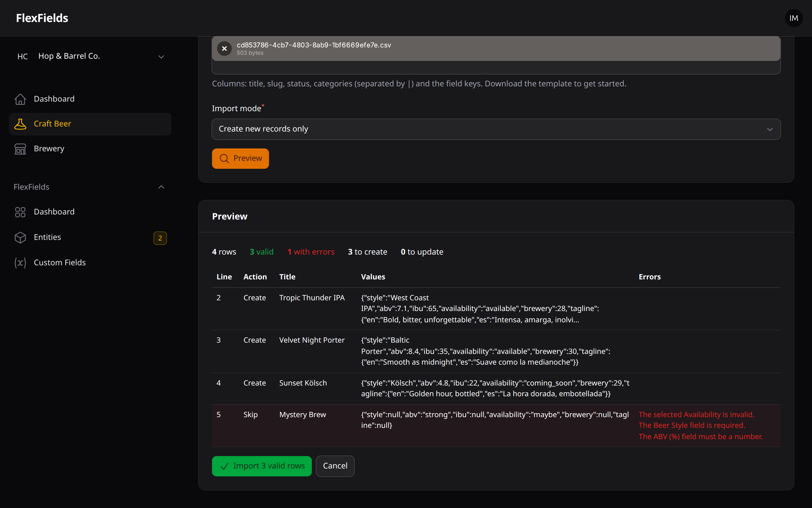Open the Craft Beer section
The width and height of the screenshot is (812, 508).
(90, 124)
